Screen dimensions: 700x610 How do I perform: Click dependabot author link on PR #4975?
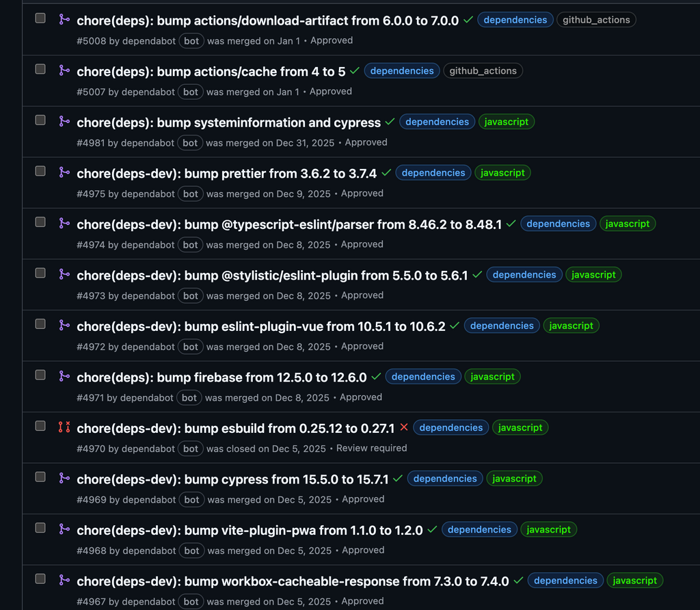tap(148, 194)
